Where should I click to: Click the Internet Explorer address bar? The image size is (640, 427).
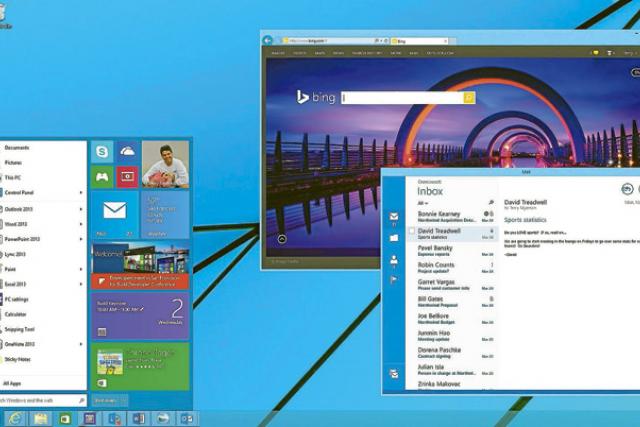(335, 41)
